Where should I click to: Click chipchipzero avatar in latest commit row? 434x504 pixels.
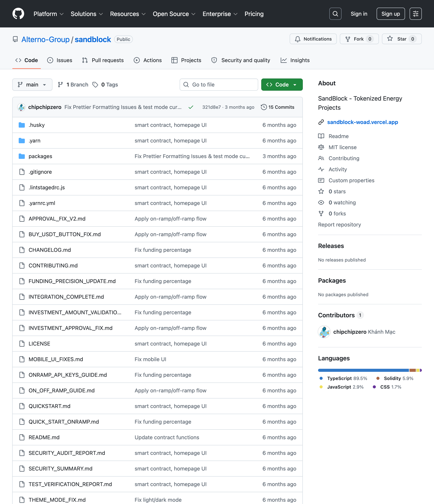pos(21,107)
